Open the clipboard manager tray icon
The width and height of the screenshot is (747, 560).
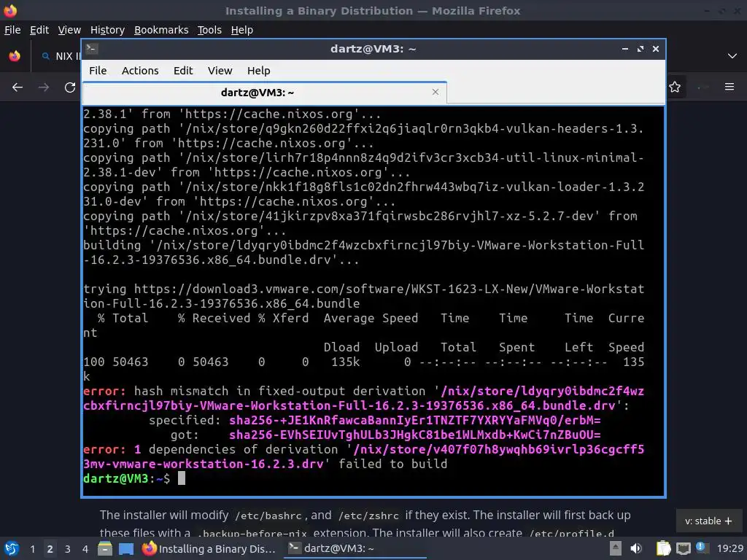point(663,548)
